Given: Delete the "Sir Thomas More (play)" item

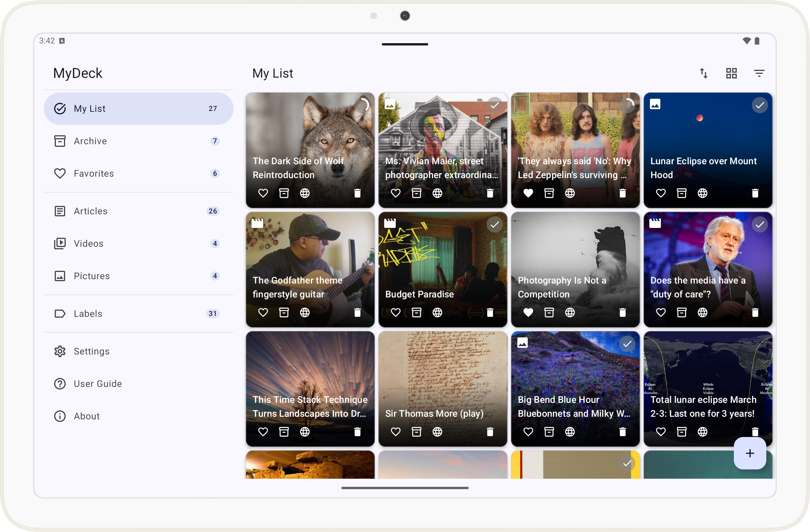Looking at the screenshot, I should click(x=490, y=432).
